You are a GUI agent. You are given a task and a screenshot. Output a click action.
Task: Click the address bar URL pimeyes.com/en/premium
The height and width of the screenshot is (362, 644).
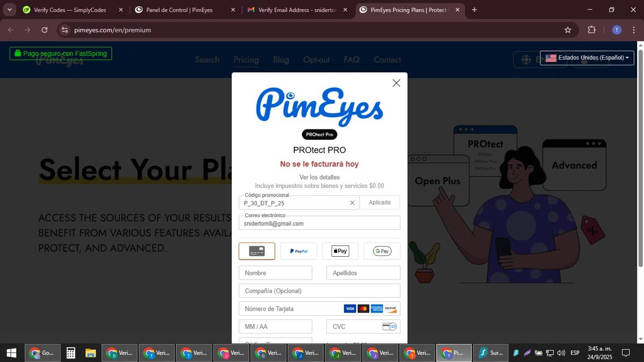(112, 30)
